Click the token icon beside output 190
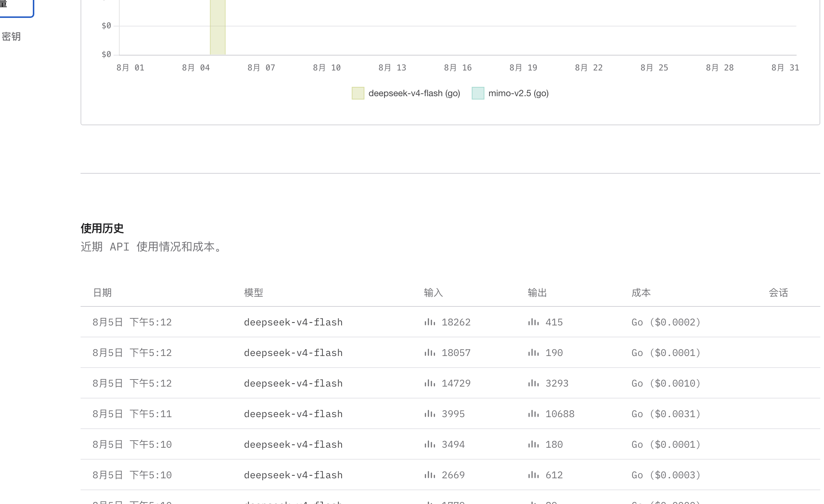 (x=534, y=353)
